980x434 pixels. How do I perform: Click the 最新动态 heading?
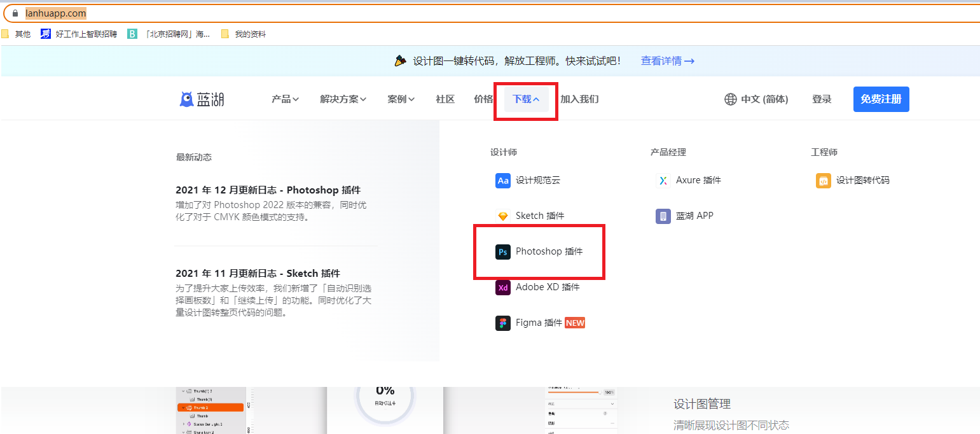194,157
